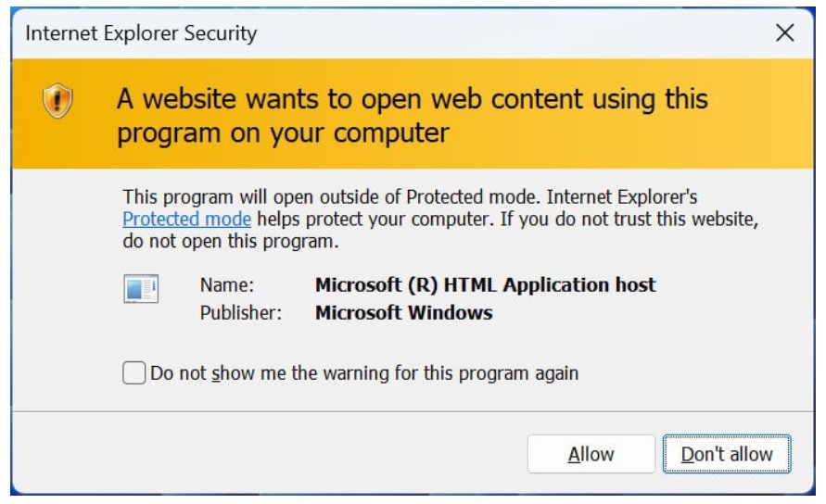Screen dimensions: 826x504
Task: Click the HTML Application host program icon
Action: [141, 289]
